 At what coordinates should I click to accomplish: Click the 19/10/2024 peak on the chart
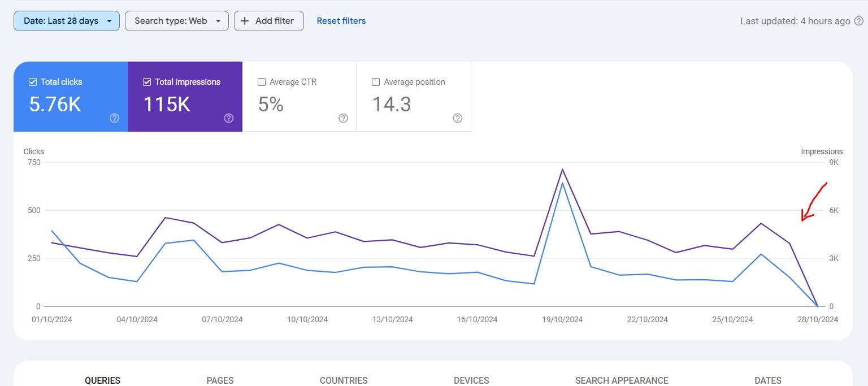(562, 170)
